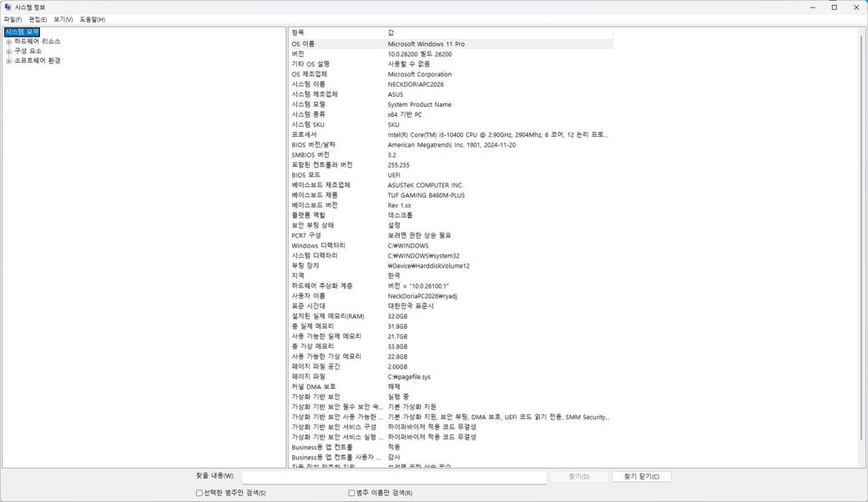Viewport: 868px width, 502px height.
Task: Open the 편집(E) menu
Action: click(x=38, y=19)
